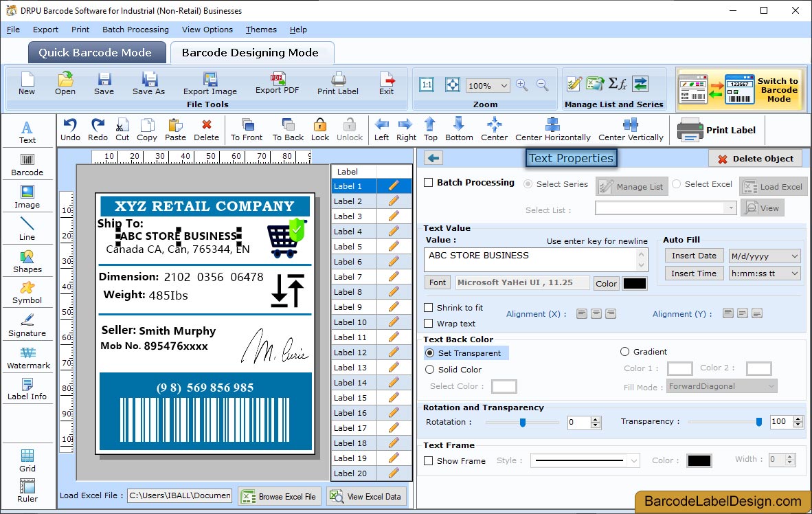Choose the Select Excel radio button
This screenshot has height=514, width=812.
676,183
